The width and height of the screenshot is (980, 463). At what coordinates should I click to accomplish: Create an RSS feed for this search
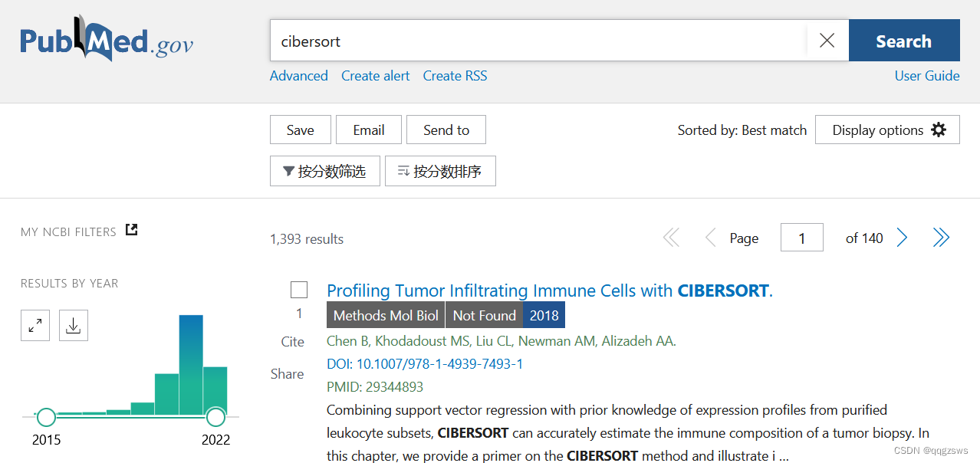(455, 75)
